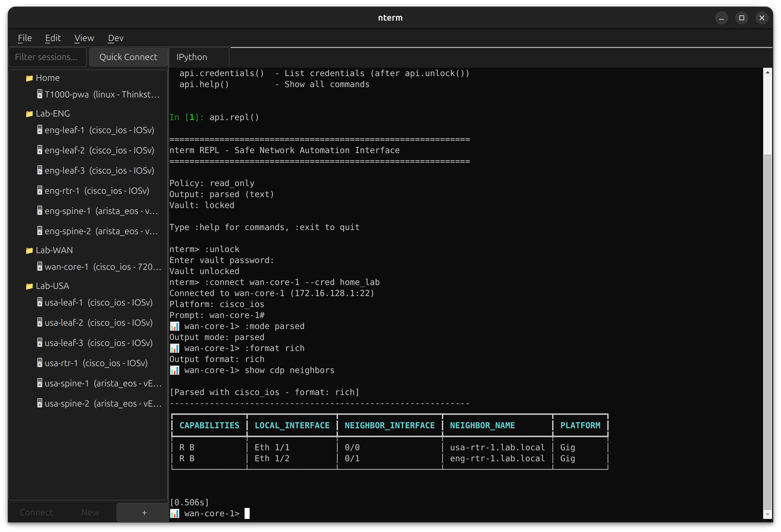Image resolution: width=781 pixels, height=532 pixels.
Task: Click the CAPABILITIES column header
Action: click(209, 426)
